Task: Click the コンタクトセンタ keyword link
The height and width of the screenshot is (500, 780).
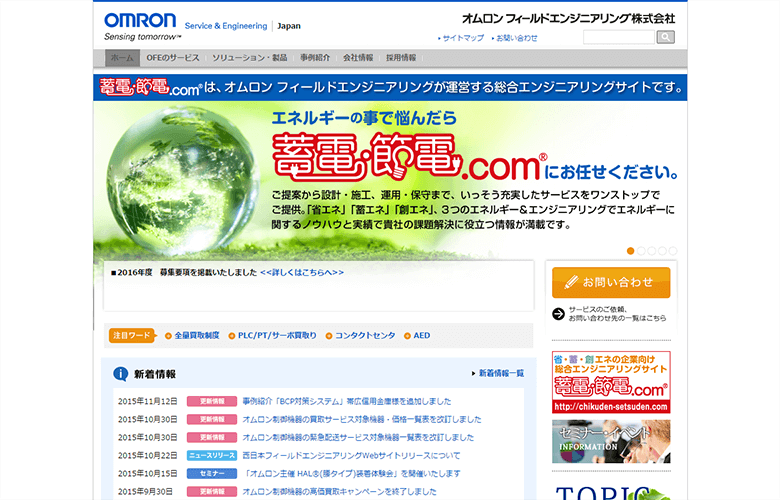Action: [365, 335]
